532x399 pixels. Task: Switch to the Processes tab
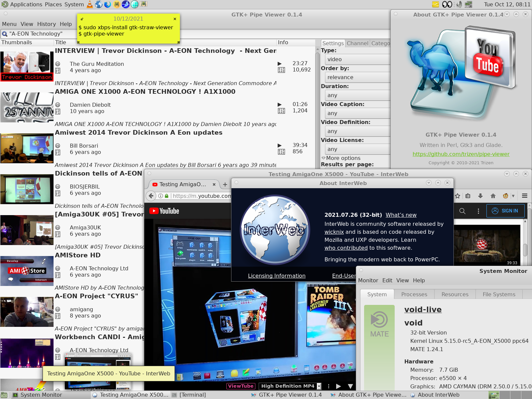pos(414,294)
